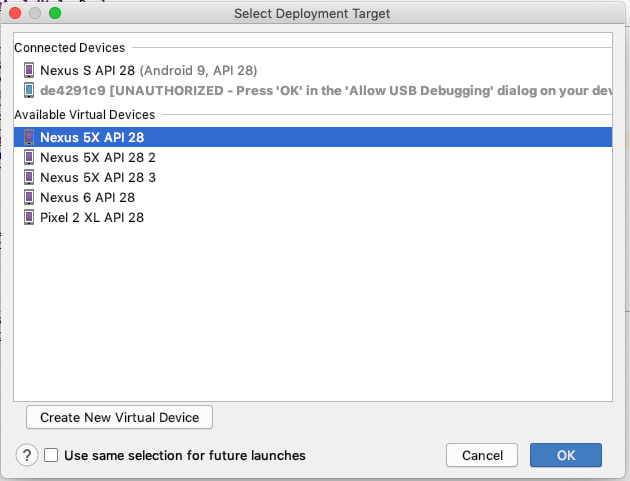Click the Nexus S API 28 device icon
Viewport: 630px width, 481px height.
click(x=29, y=70)
